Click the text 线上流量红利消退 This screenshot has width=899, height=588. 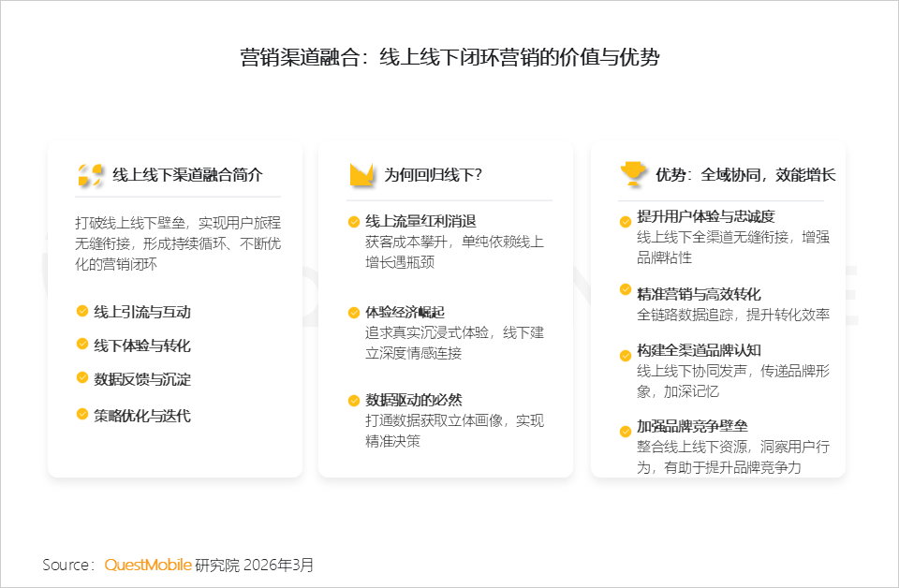[420, 221]
